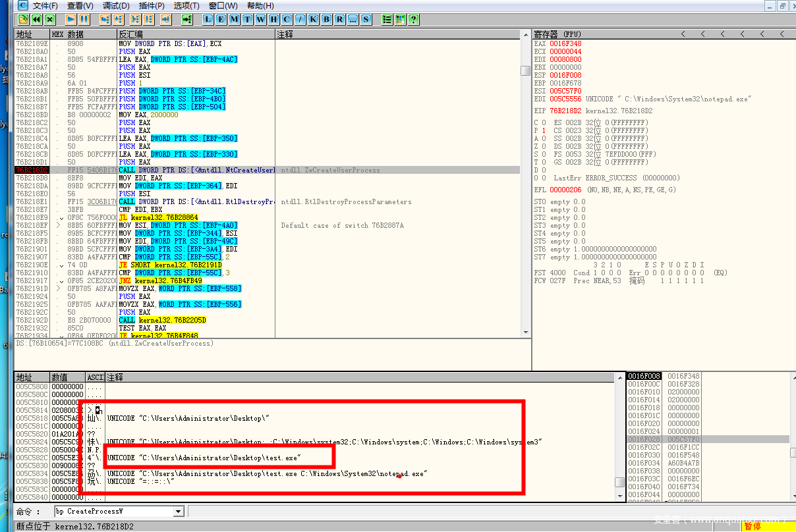This screenshot has height=532, width=796.
Task: Open the colorful appearance options icon
Action: coord(400,19)
